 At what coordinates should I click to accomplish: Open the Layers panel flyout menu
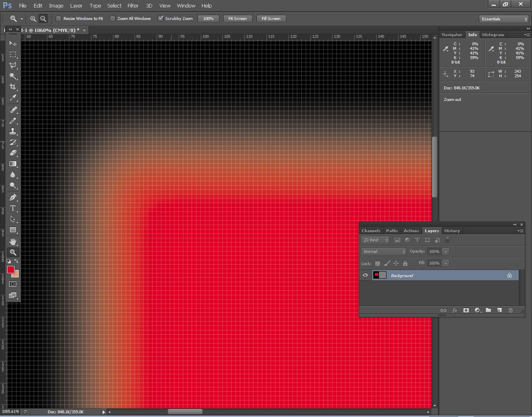520,231
